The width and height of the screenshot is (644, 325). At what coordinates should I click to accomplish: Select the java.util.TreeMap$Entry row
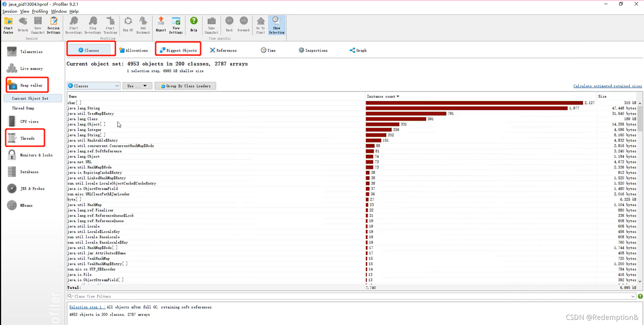tap(352, 114)
